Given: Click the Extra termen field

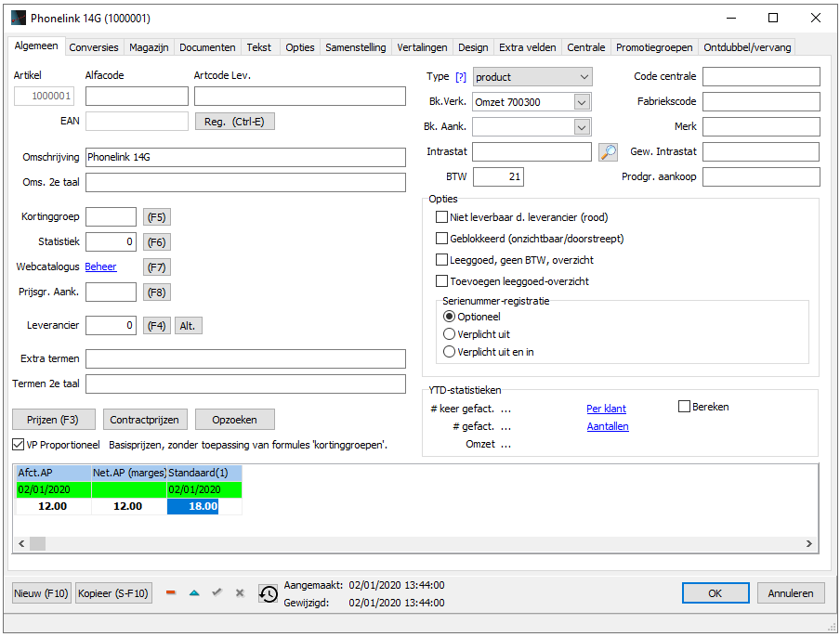Looking at the screenshot, I should tap(245, 358).
